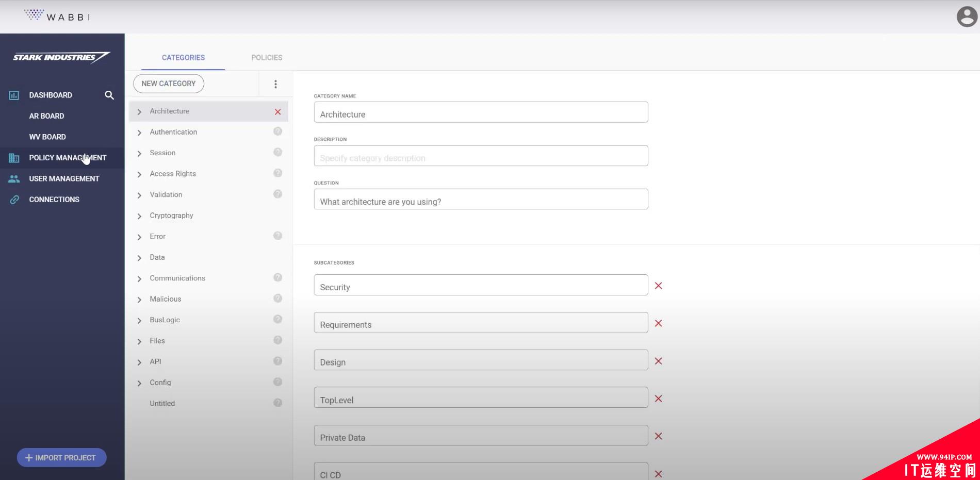Remove the Design subcategory
980x480 pixels.
[658, 361]
